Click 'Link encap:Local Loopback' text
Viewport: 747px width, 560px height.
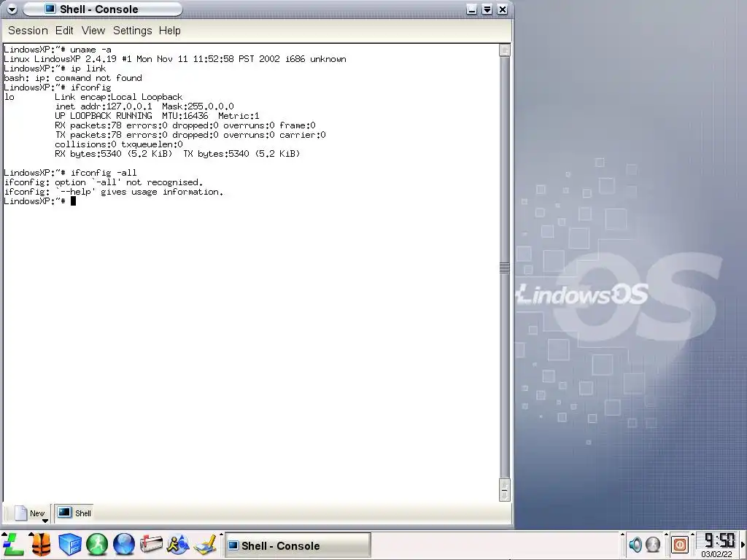tap(119, 97)
